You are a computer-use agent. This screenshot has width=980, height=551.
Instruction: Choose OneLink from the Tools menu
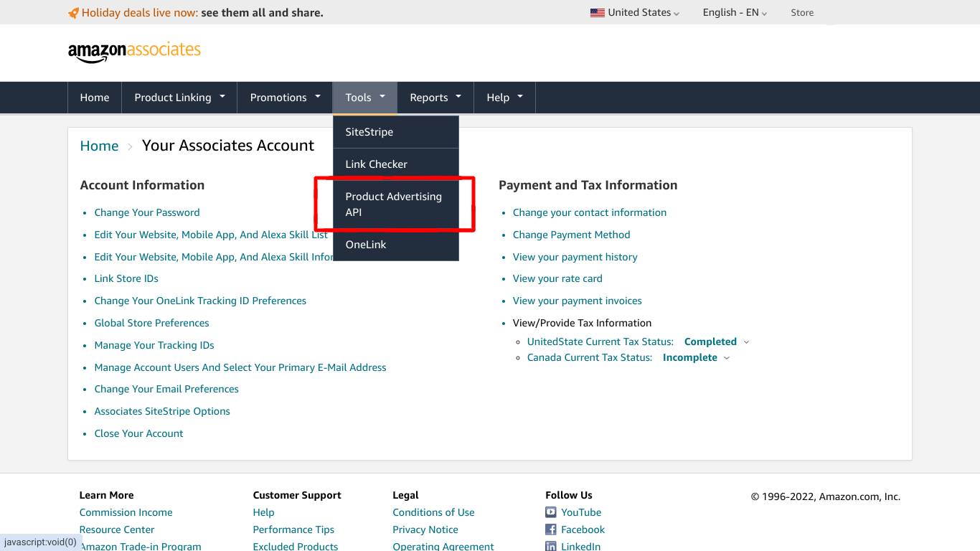365,244
